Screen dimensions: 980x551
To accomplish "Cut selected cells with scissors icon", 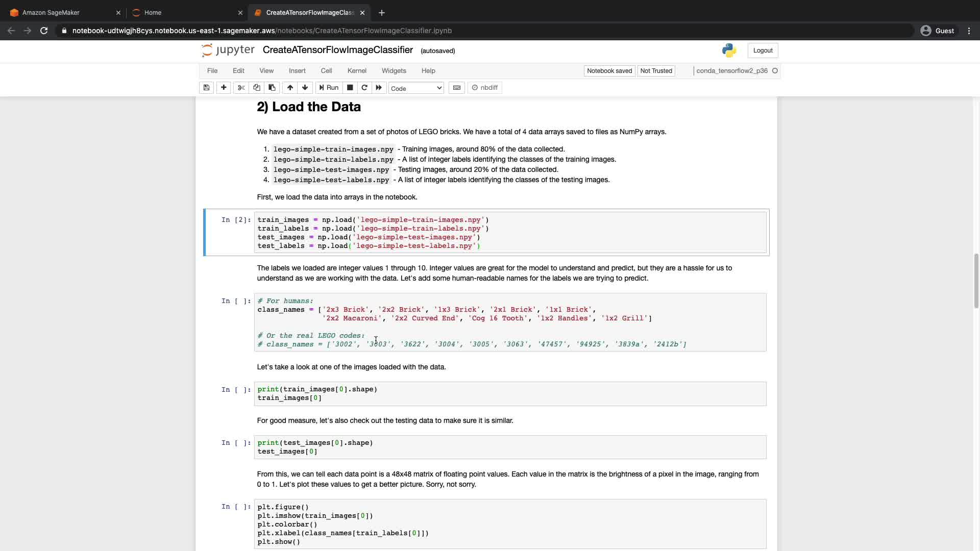I will click(241, 88).
